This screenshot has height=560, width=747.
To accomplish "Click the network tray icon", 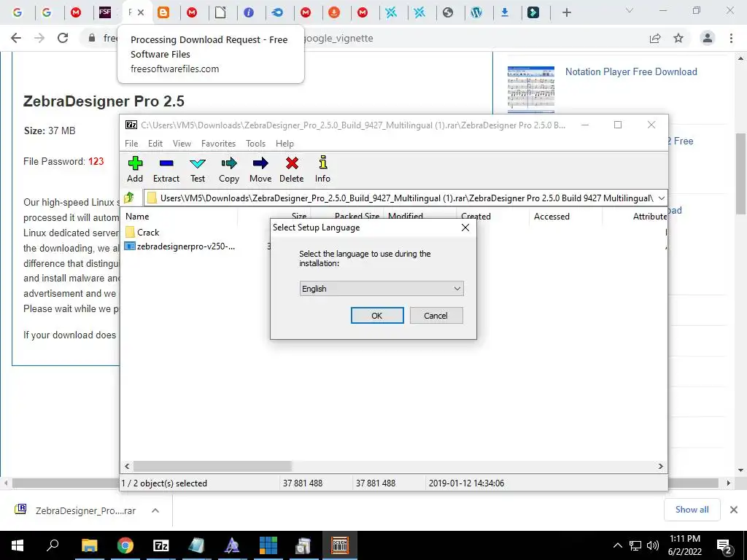I will click(635, 545).
